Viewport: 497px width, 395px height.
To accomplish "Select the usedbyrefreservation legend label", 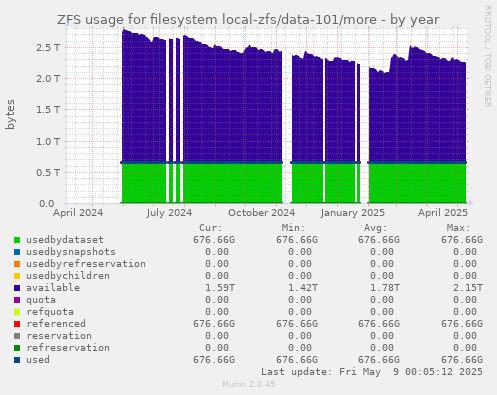I will tap(86, 264).
